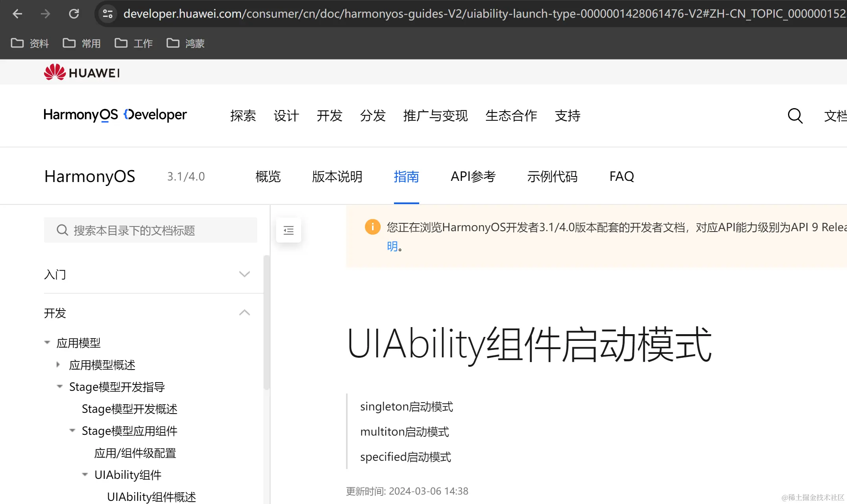Open the 推广与变现 navigation menu
Viewport: 847px width, 504px height.
click(x=436, y=116)
